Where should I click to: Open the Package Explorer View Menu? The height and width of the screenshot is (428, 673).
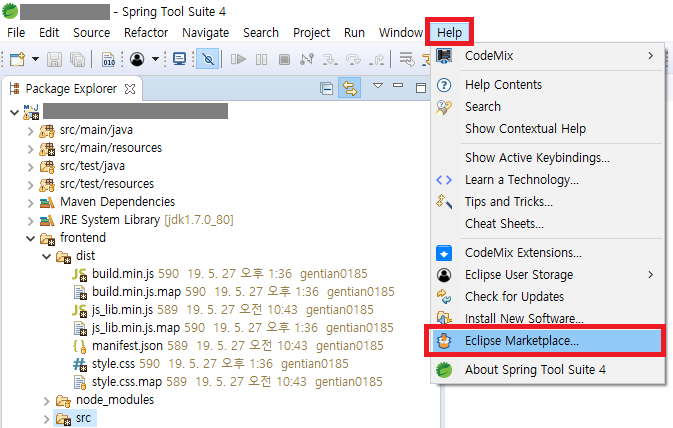tap(379, 87)
